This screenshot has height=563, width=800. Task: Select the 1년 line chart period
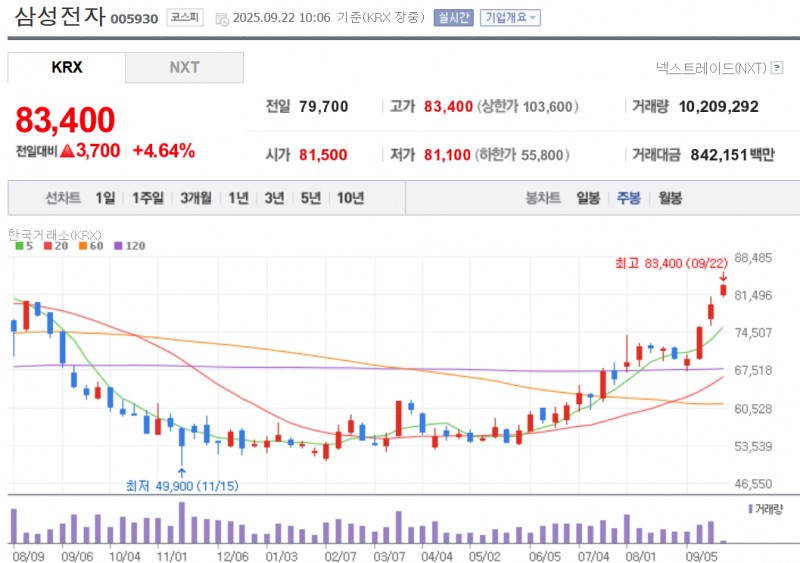point(238,198)
